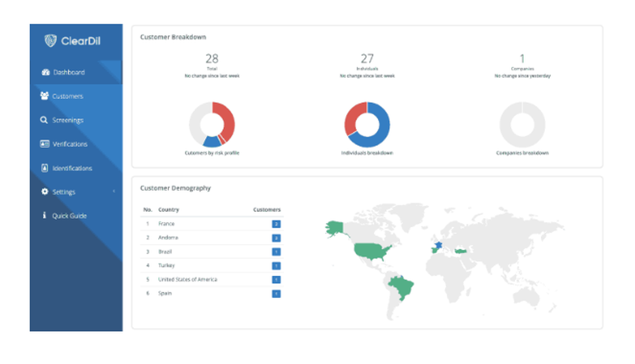This screenshot has width=635, height=364.
Task: Click the France row in country table
Action: (x=212, y=224)
